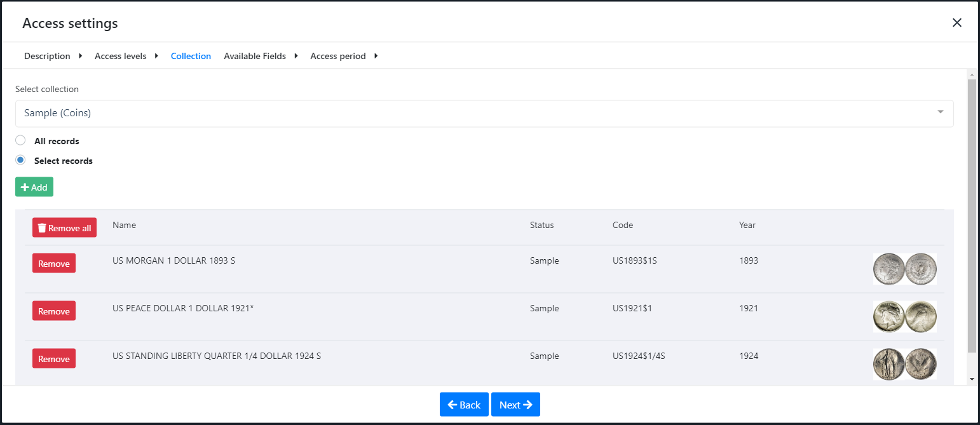980x425 pixels.
Task: Select the All records radio option
Action: [x=20, y=140]
